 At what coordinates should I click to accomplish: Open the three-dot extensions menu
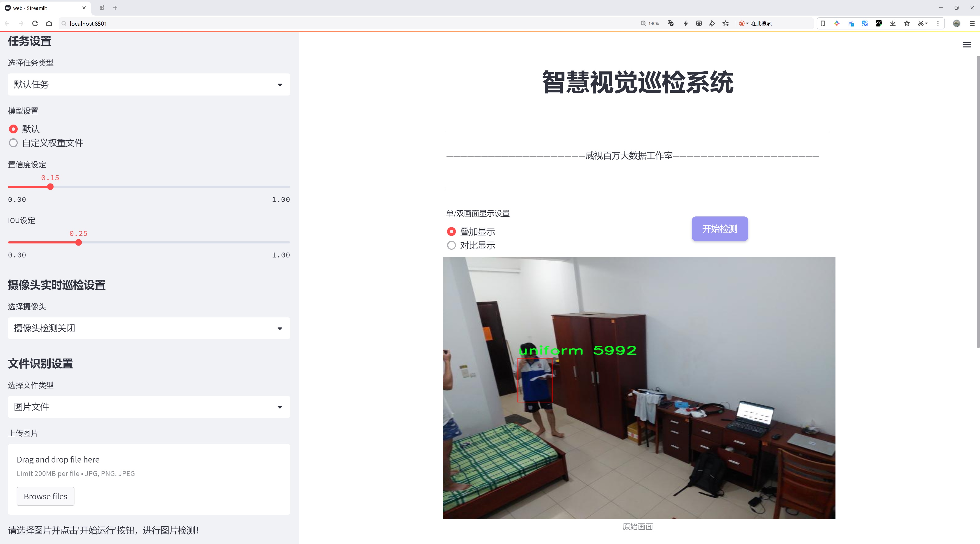click(x=938, y=24)
